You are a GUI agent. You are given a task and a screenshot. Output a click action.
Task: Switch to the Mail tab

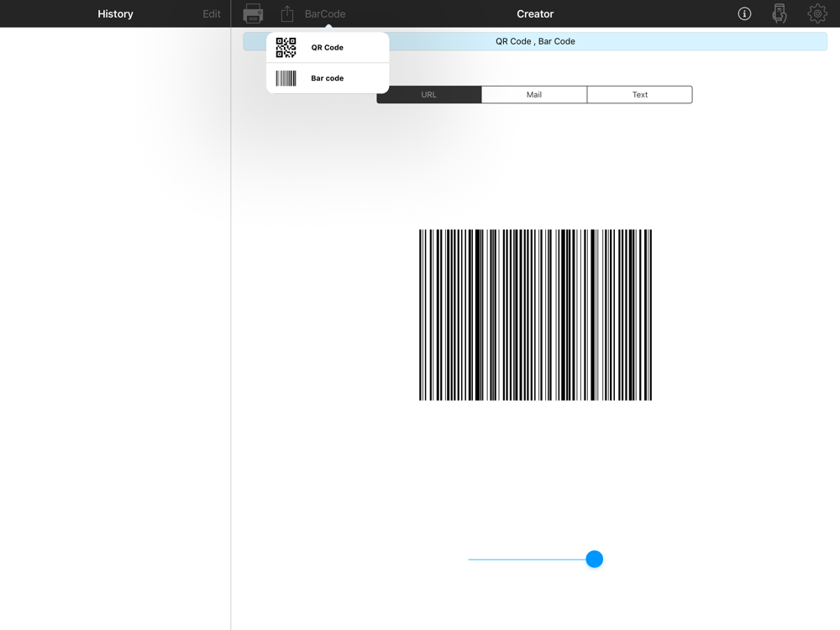coord(534,94)
